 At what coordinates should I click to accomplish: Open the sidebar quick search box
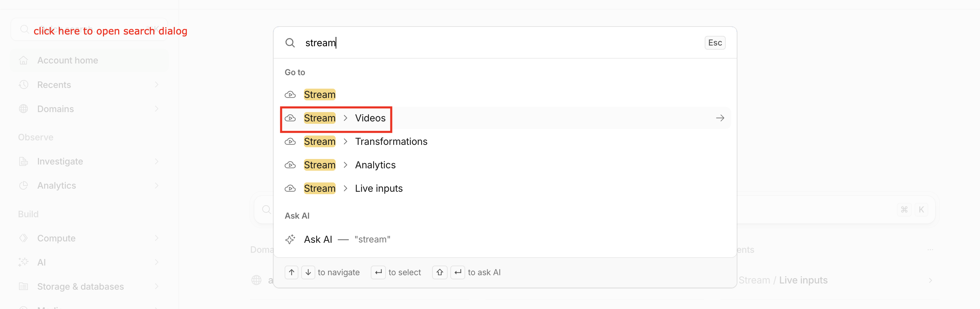89,29
